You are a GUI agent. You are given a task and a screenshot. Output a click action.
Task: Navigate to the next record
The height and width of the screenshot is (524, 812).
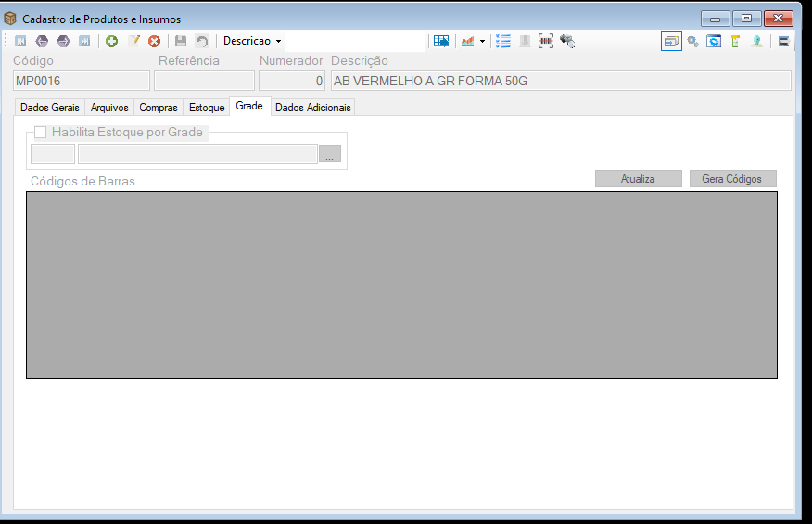point(63,41)
